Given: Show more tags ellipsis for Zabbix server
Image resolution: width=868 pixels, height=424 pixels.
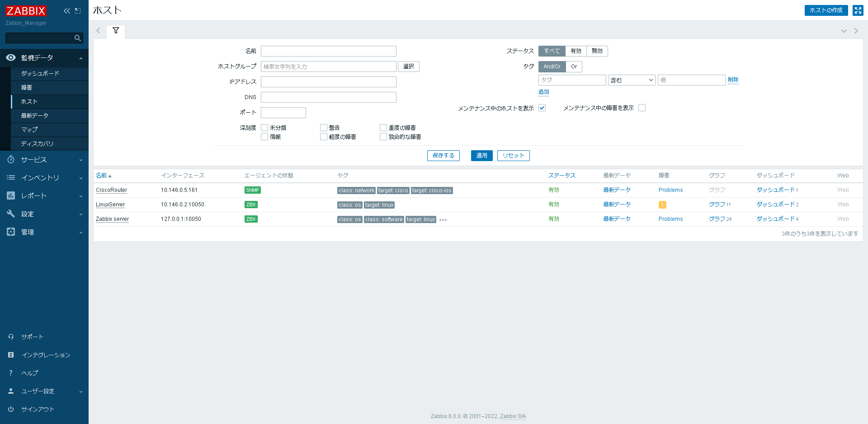Looking at the screenshot, I should (443, 220).
